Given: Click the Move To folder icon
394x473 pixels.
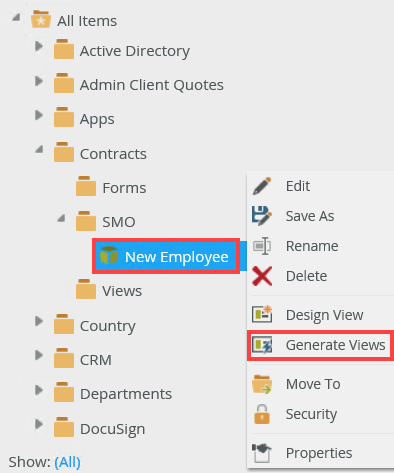Looking at the screenshot, I should tap(262, 384).
